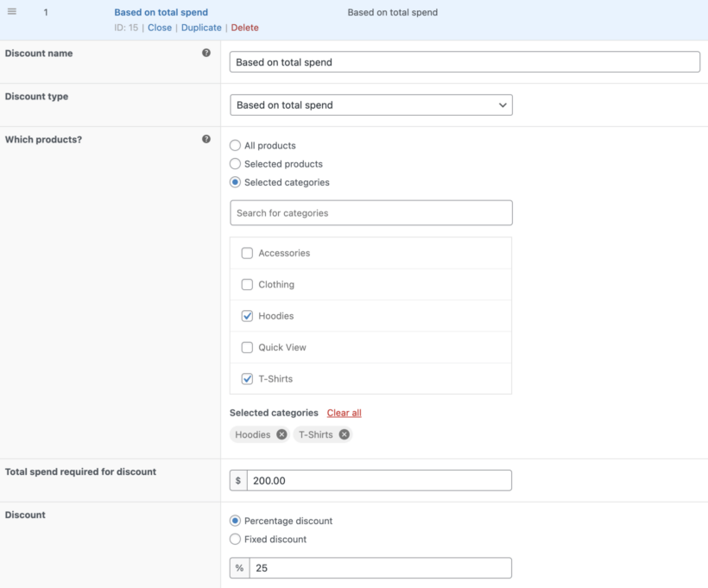
Task: Uncheck the T-Shirts category
Action: pos(247,378)
